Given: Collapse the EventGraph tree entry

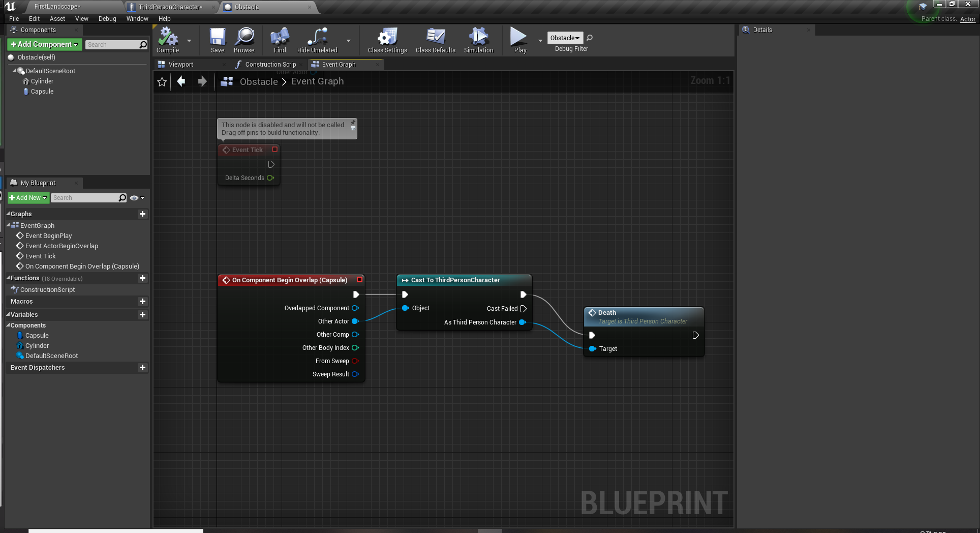Looking at the screenshot, I should [8, 225].
